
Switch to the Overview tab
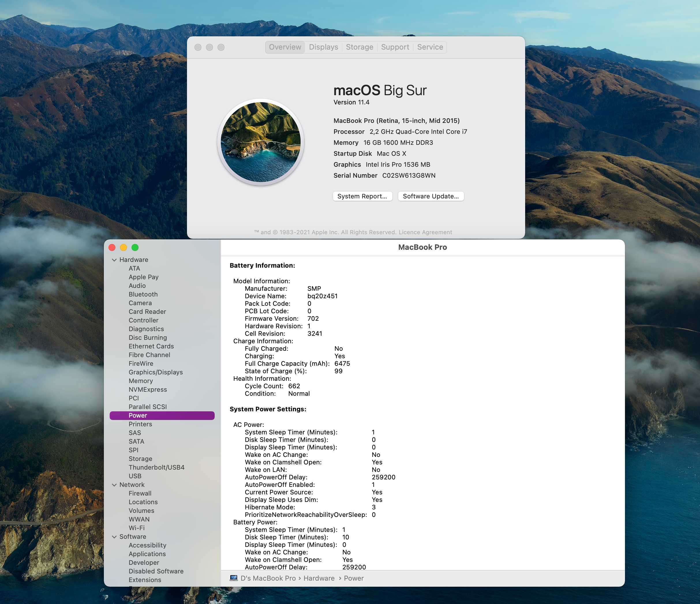coord(285,47)
